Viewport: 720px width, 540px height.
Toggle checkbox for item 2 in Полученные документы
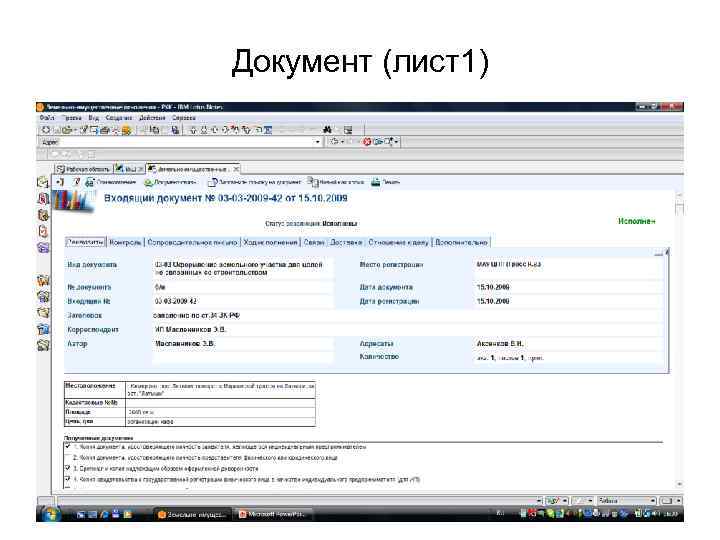coord(68,457)
